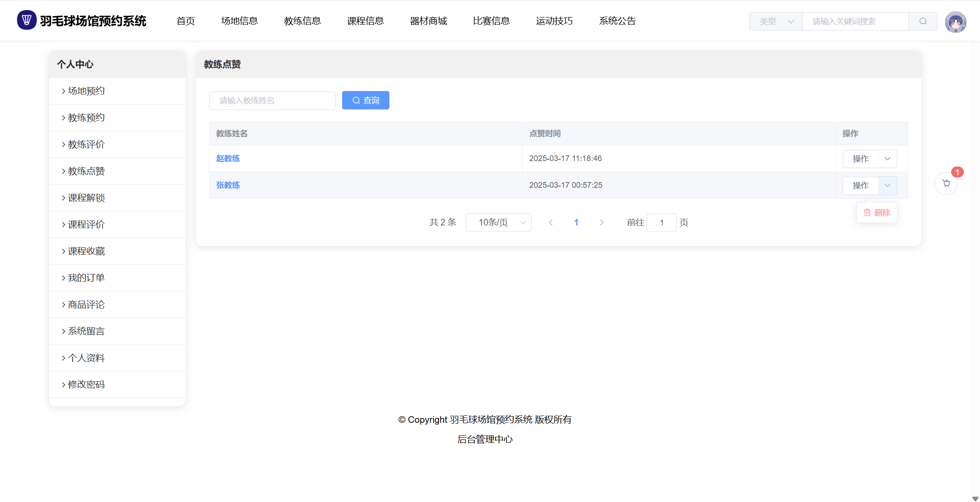The height and width of the screenshot is (502, 980).
Task: Open the 赵教练 coach link
Action: tap(228, 158)
